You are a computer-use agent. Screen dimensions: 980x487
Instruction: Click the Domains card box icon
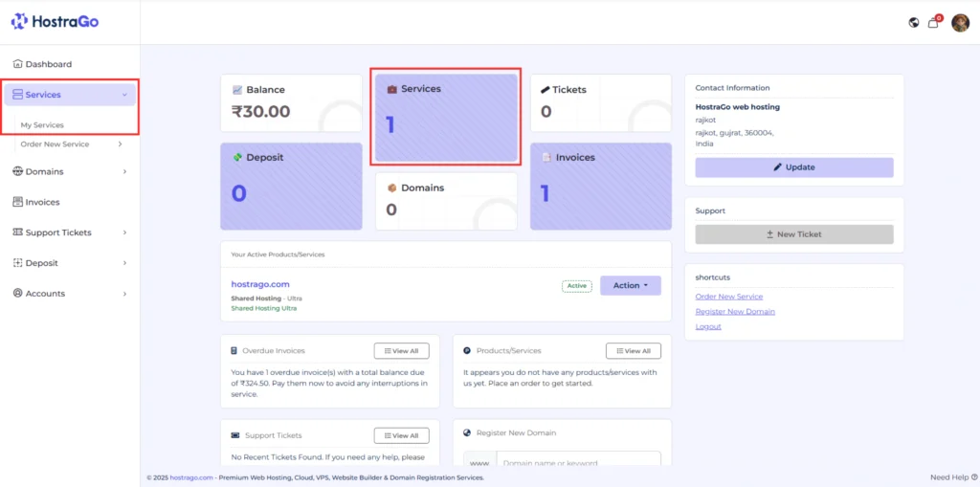click(391, 188)
